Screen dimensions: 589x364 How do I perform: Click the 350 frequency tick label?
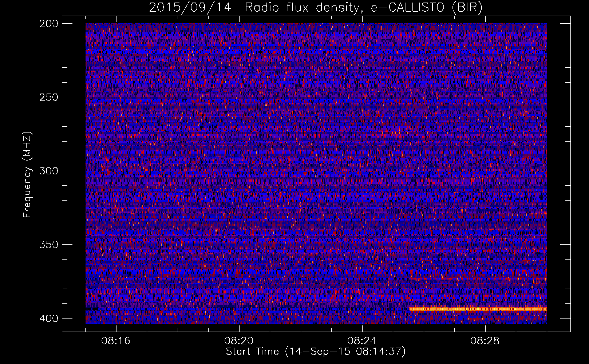pos(48,245)
